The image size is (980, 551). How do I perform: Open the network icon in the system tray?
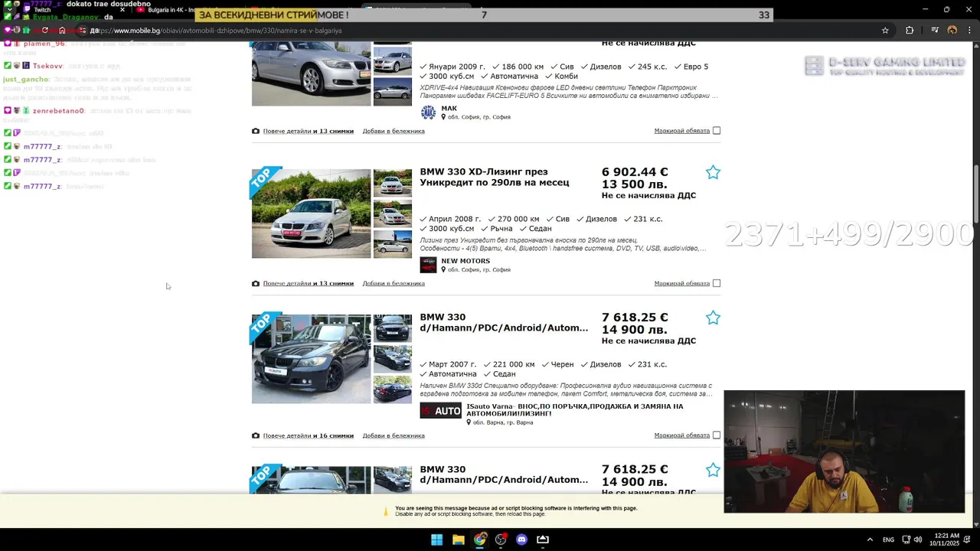[906, 540]
